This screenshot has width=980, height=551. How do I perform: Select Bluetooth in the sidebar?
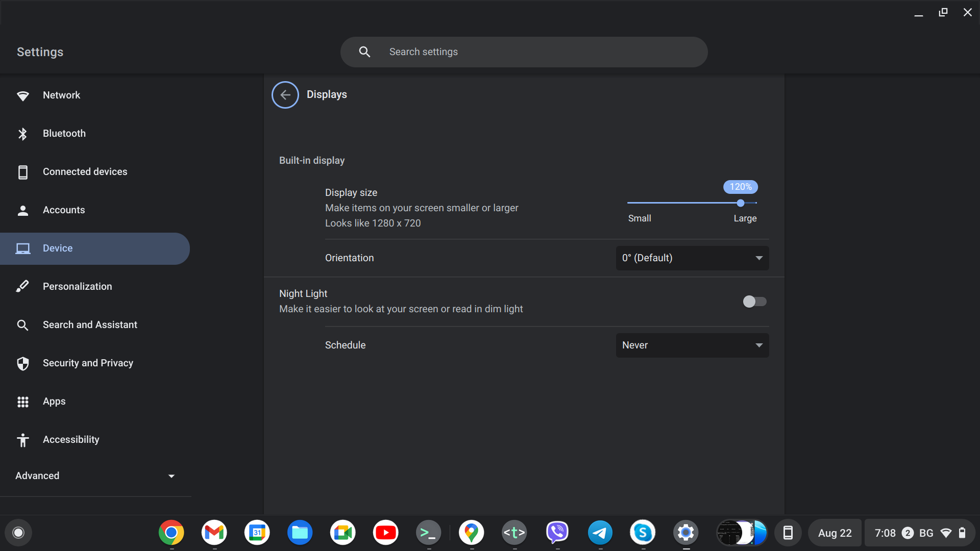click(64, 133)
